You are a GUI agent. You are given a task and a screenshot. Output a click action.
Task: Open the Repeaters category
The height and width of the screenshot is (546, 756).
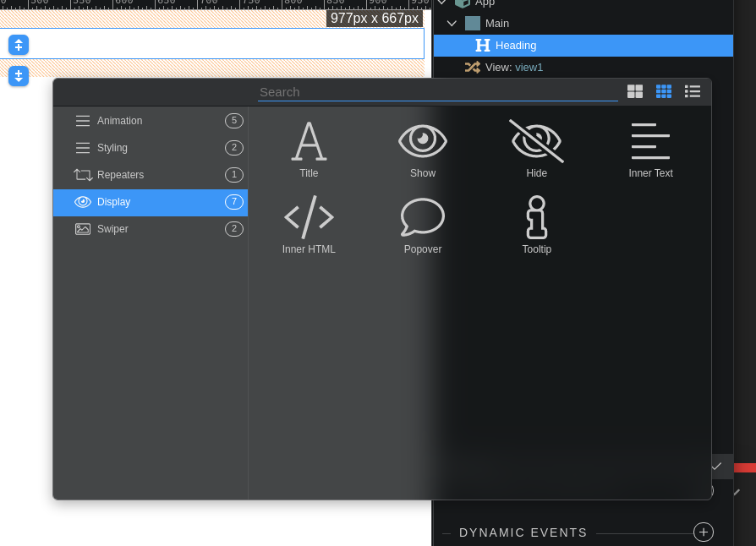(x=151, y=174)
